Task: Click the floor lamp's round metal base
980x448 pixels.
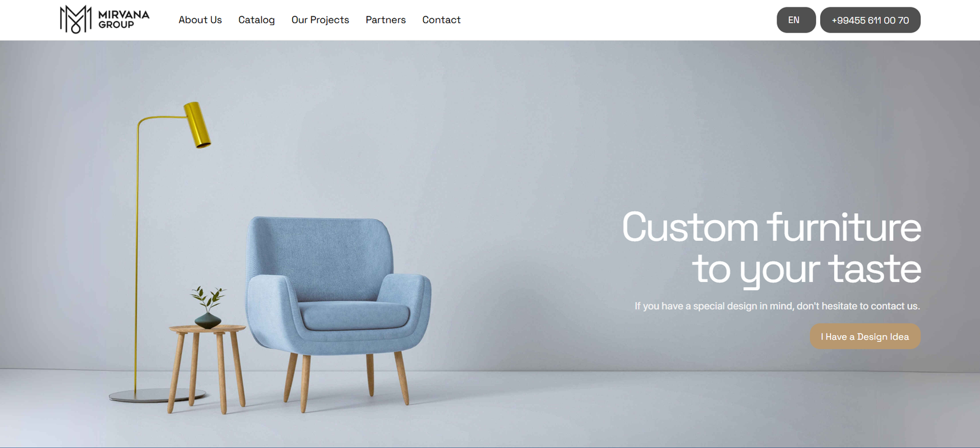Action: 157,395
